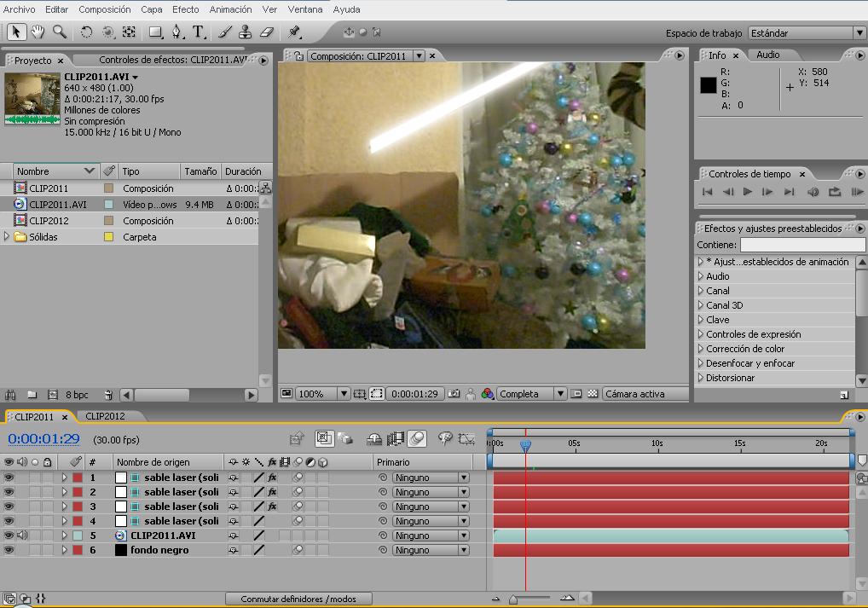Image resolution: width=868 pixels, height=608 pixels.
Task: Toggle transparency grid in composition viewer
Action: point(593,394)
